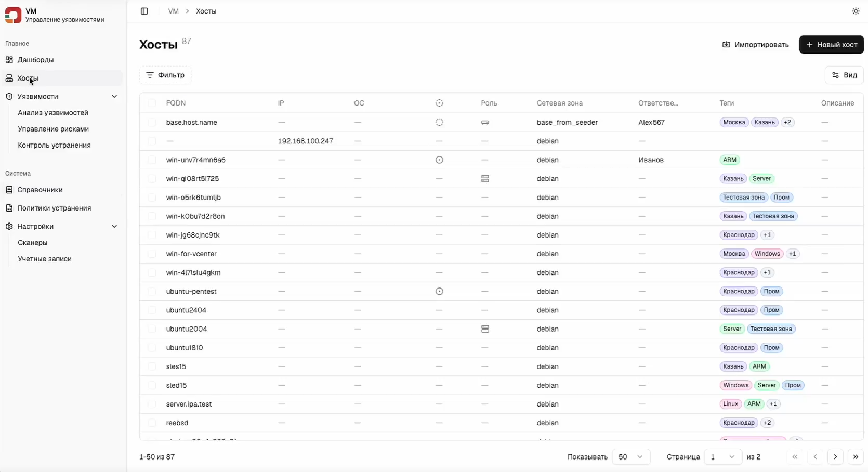Viewport: 868px width, 472px height.
Task: Click the status icon in ubuntu-pentest row
Action: [439, 292]
